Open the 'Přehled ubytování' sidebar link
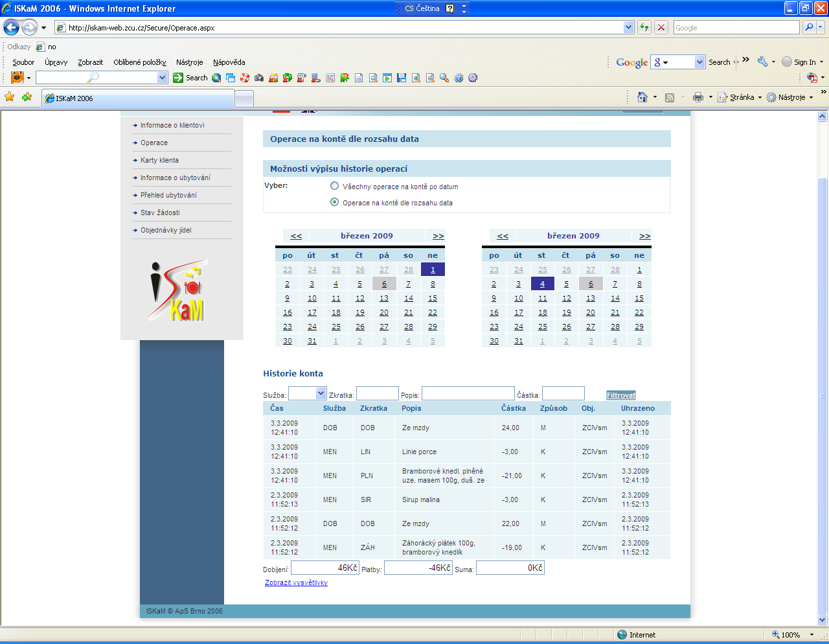This screenshot has height=644, width=829. click(x=168, y=195)
